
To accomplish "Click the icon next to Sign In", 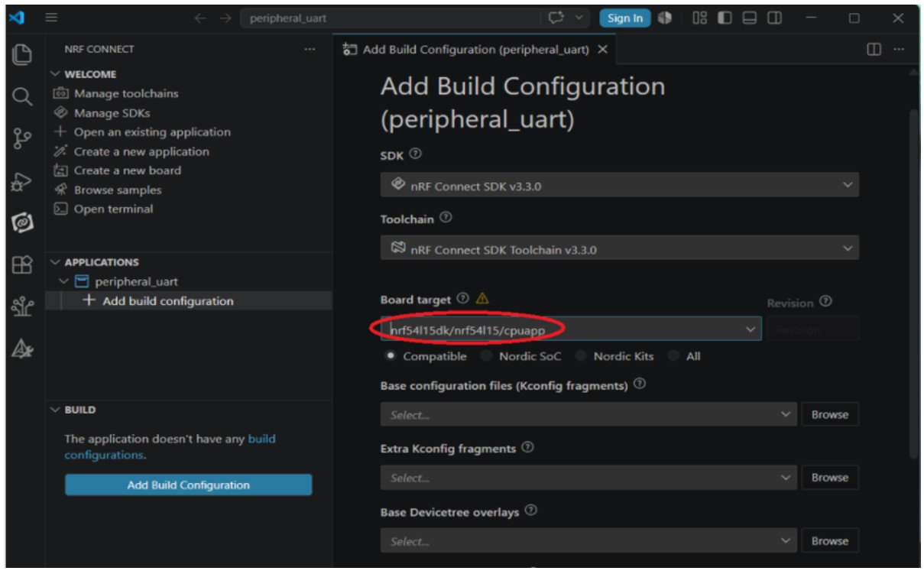I will pos(664,18).
